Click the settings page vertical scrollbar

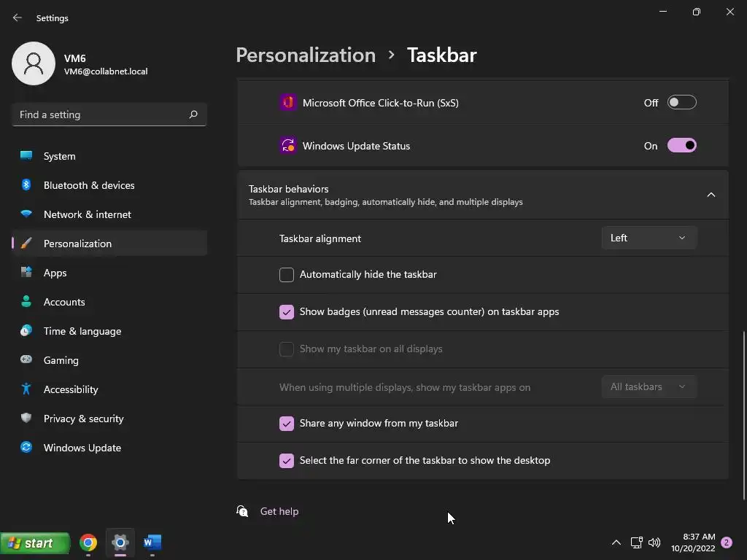pos(743,414)
